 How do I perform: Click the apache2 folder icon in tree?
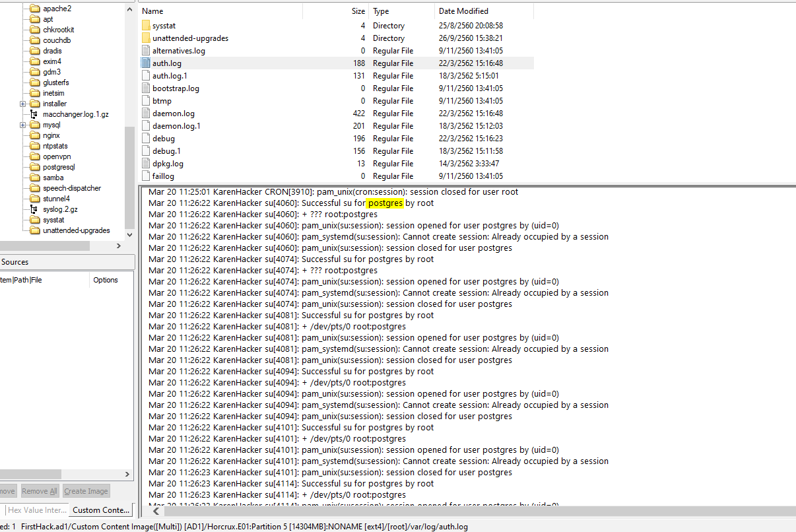pyautogui.click(x=35, y=9)
